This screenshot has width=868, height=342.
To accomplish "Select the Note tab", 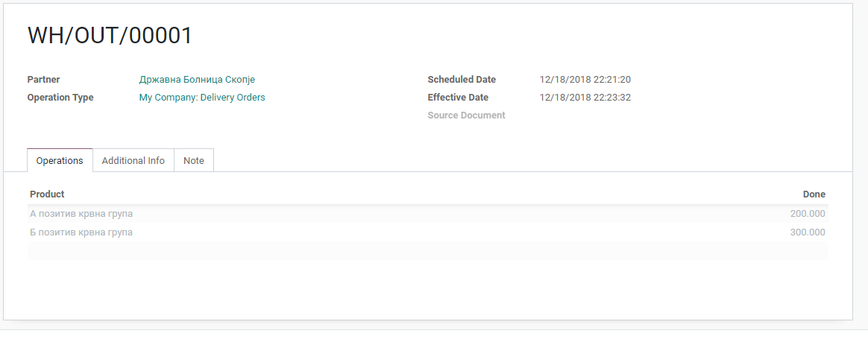I will tap(193, 160).
